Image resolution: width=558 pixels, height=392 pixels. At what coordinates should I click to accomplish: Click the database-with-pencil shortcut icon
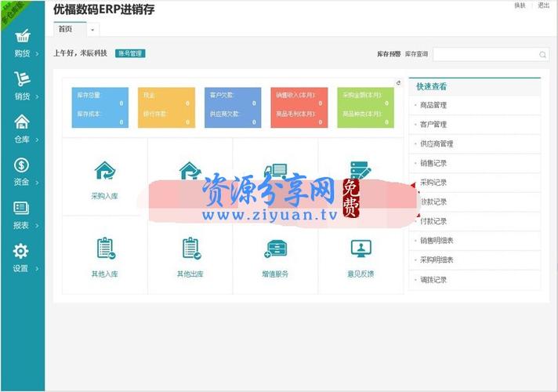tap(361, 170)
